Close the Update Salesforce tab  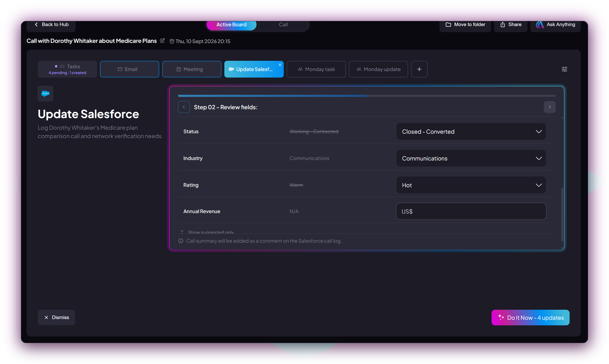coord(280,65)
